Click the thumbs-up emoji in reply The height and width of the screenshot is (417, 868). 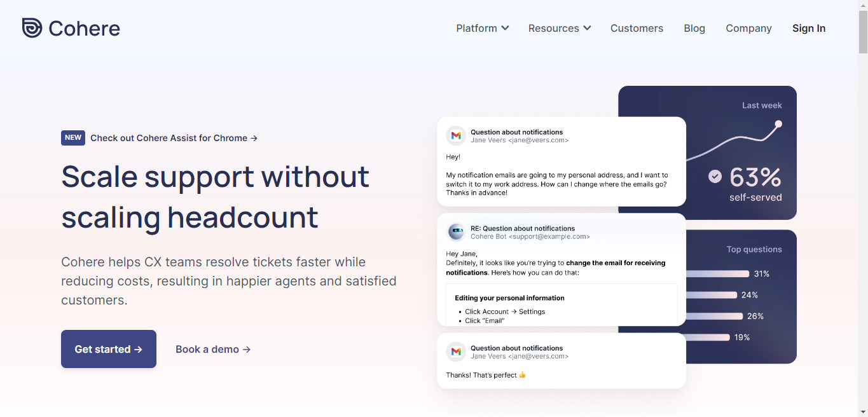click(x=523, y=375)
